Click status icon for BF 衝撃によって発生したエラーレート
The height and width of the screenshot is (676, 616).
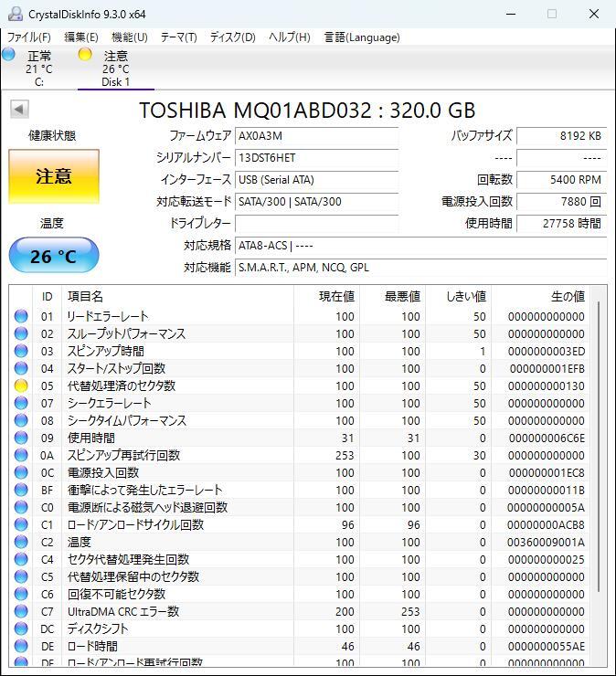tap(21, 490)
